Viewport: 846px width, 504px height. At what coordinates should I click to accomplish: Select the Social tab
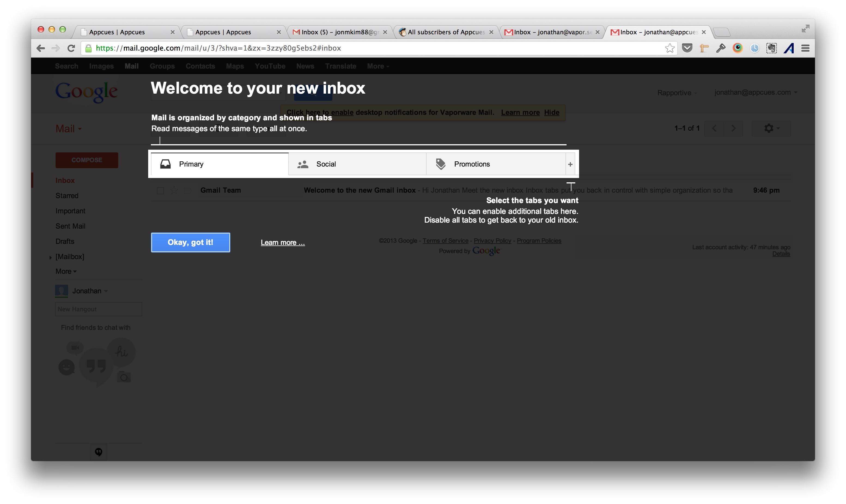[357, 164]
